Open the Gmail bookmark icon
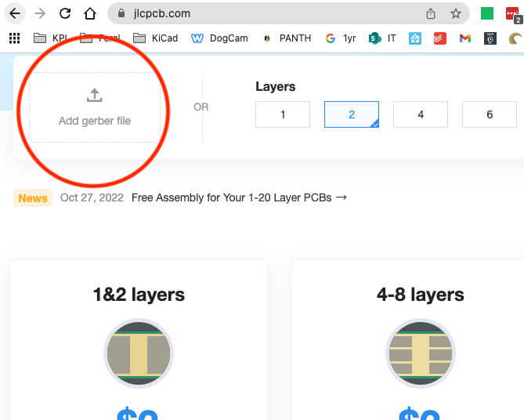524x420 pixels. [465, 38]
